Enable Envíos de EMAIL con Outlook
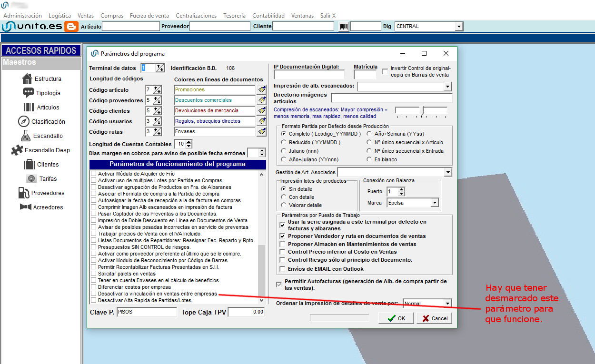The width and height of the screenshot is (595, 364). pos(282,269)
